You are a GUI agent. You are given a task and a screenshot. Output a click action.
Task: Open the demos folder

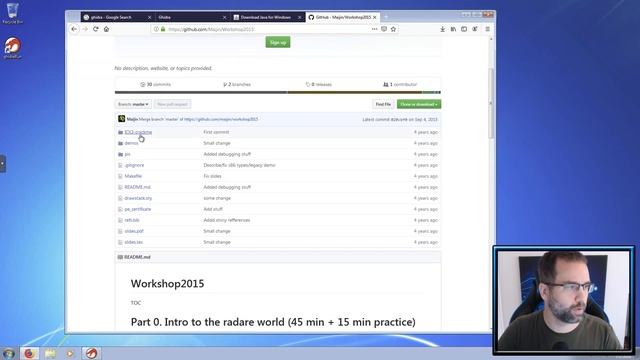[131, 143]
